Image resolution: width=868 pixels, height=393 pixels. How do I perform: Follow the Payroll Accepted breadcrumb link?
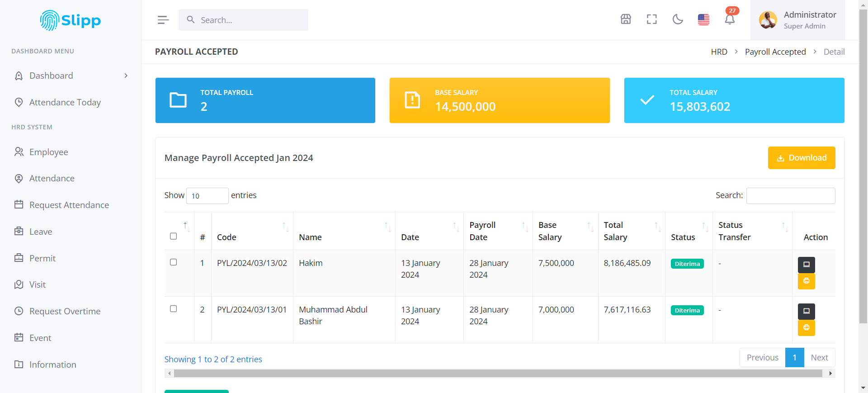click(x=775, y=52)
